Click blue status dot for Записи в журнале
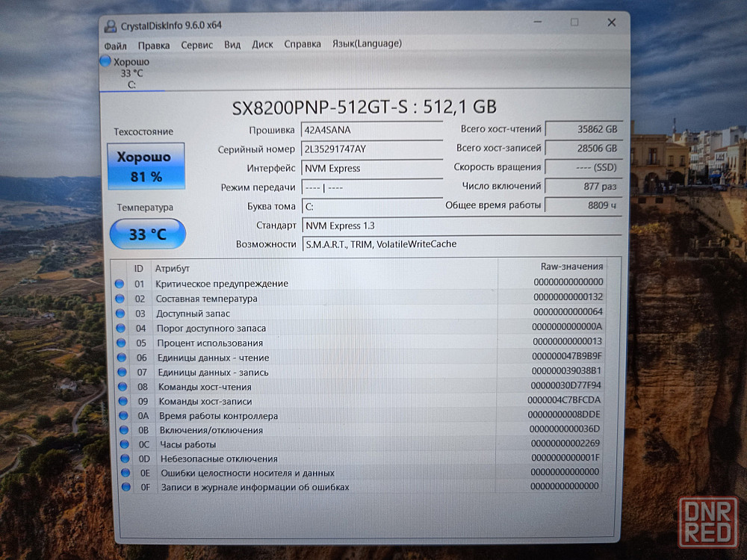The width and height of the screenshot is (747, 560). [126, 487]
